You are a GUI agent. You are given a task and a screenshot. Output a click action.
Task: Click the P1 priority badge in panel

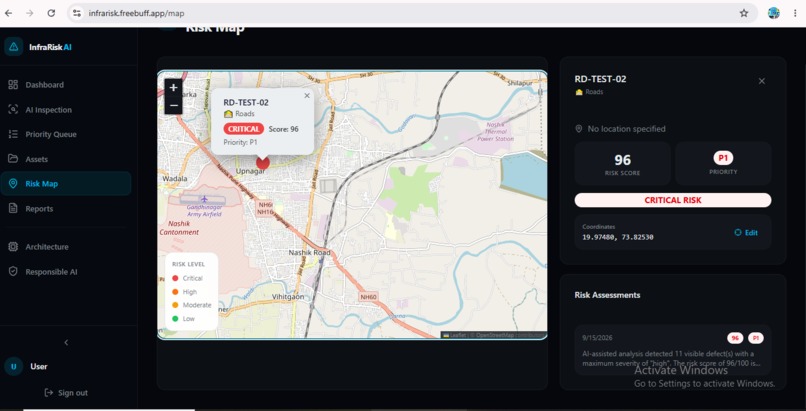[723, 158]
